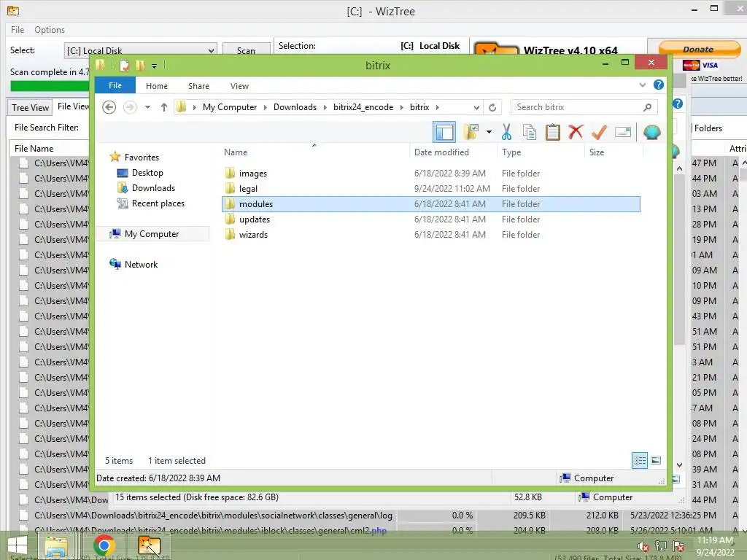
Task: Go up one folder level arrow
Action: (x=164, y=107)
